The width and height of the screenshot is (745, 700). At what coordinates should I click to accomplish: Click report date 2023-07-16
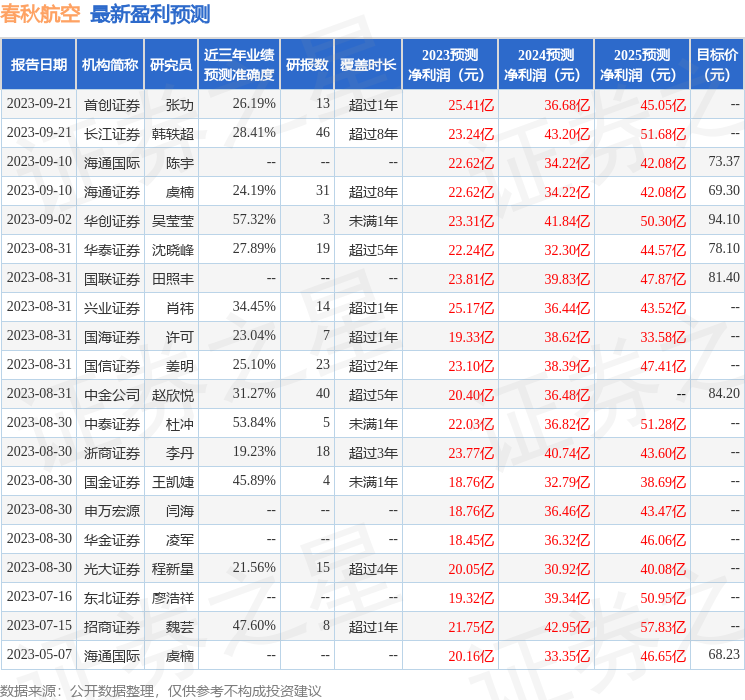pyautogui.click(x=39, y=596)
